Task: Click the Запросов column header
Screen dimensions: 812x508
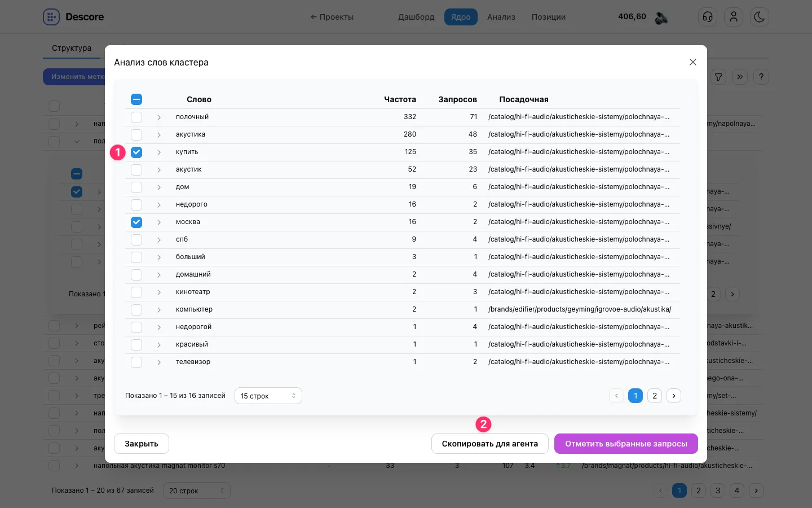Action: [x=458, y=99]
